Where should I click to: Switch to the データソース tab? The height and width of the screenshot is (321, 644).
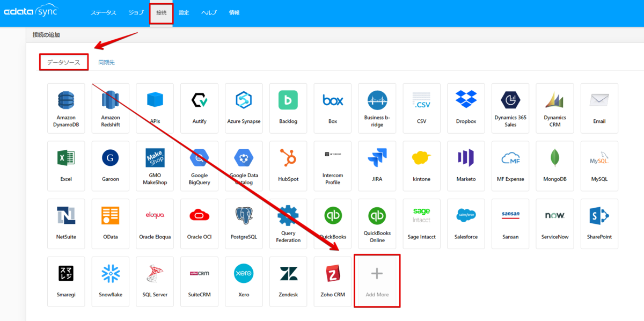coord(64,62)
